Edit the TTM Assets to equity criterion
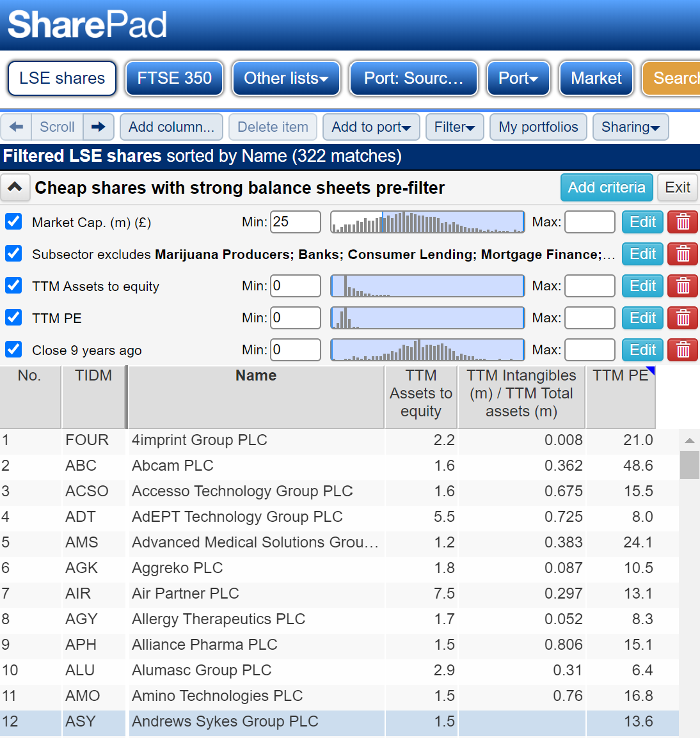700x738 pixels. (x=642, y=286)
